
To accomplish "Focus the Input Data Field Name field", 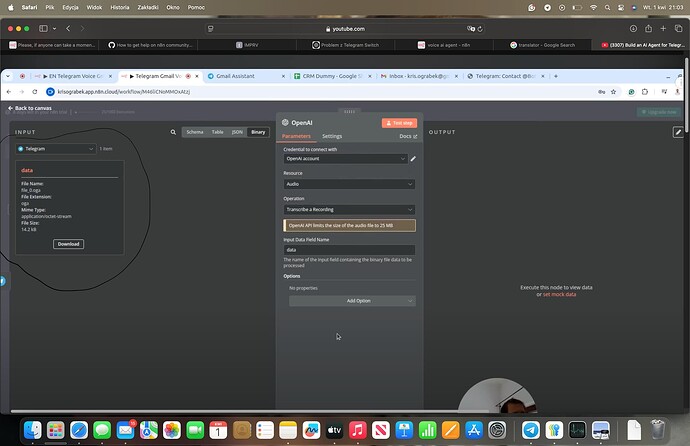I will click(349, 250).
